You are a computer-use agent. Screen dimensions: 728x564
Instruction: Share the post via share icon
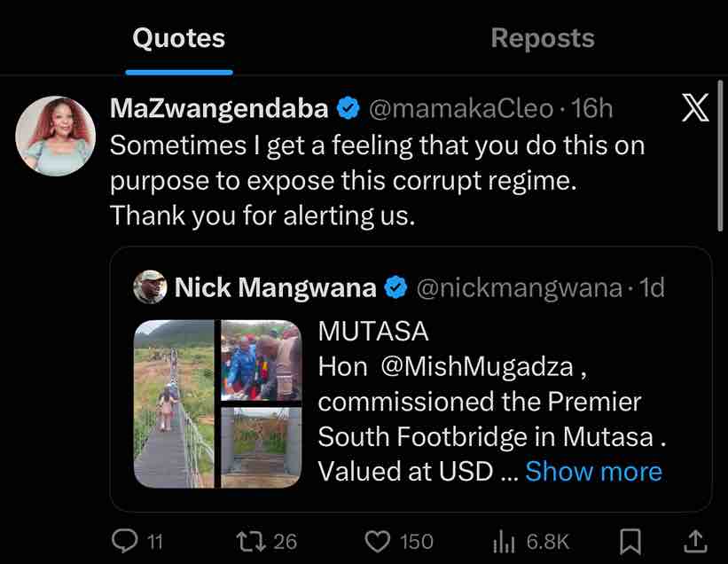click(696, 540)
